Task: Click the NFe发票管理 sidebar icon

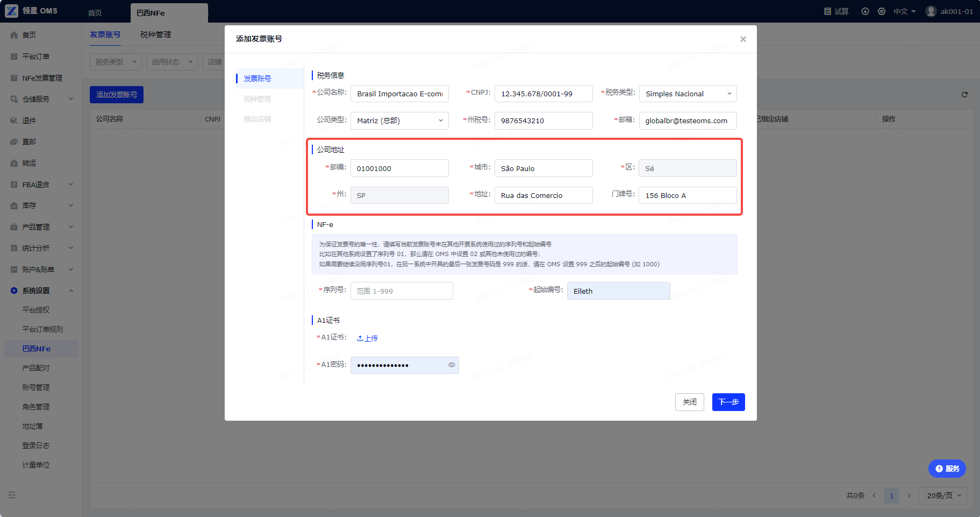Action: (14, 78)
